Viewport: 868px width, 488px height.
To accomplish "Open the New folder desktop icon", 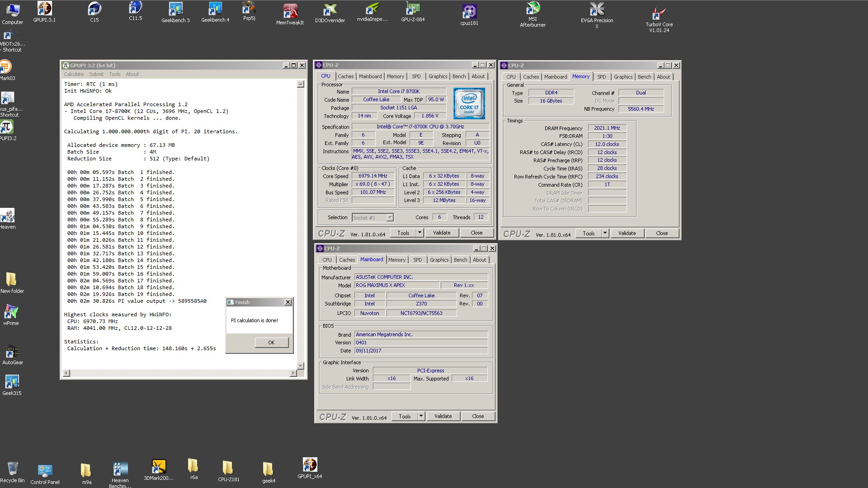I will [x=12, y=283].
